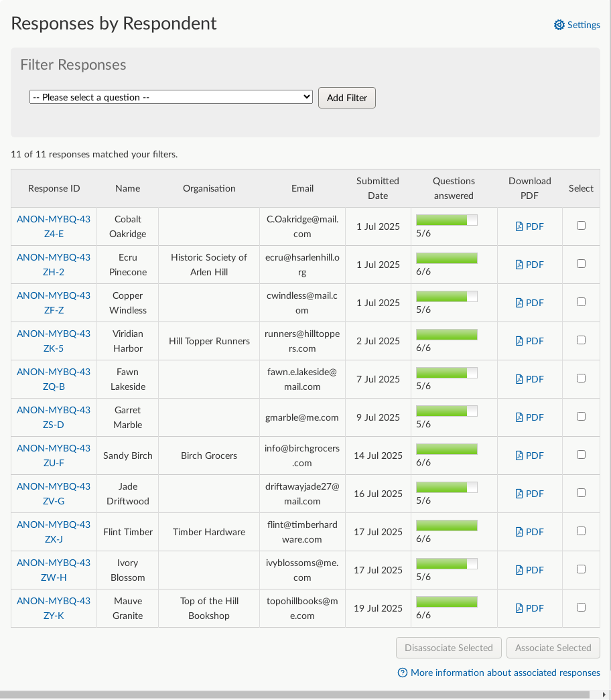611x700 pixels.
Task: Click PDF icon for Flint Timber response
Action: (519, 532)
